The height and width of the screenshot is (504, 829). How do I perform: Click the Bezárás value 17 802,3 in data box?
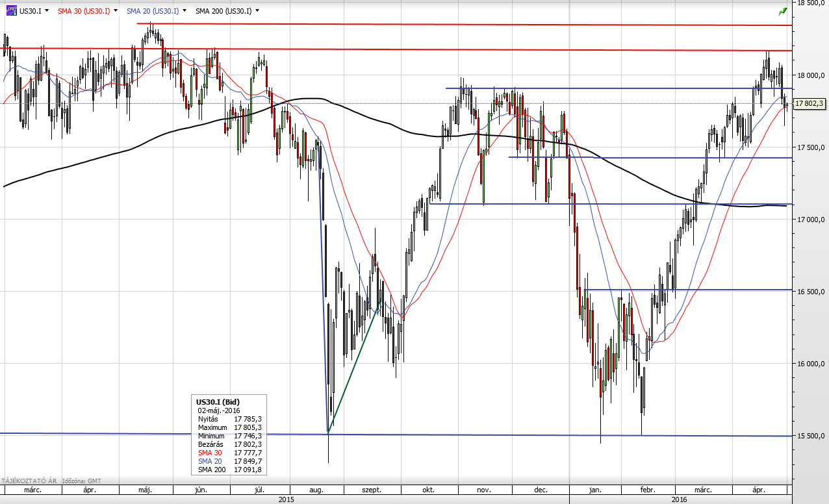(x=248, y=444)
